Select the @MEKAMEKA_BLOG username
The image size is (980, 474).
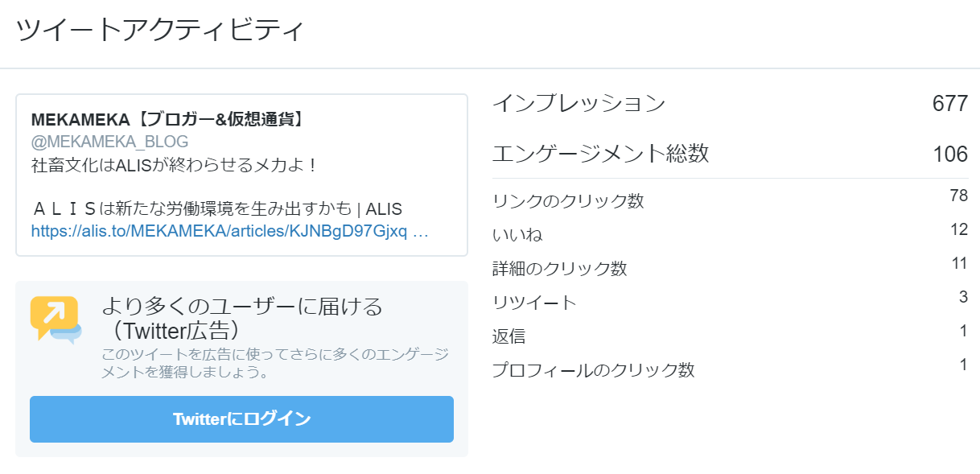coord(109,142)
